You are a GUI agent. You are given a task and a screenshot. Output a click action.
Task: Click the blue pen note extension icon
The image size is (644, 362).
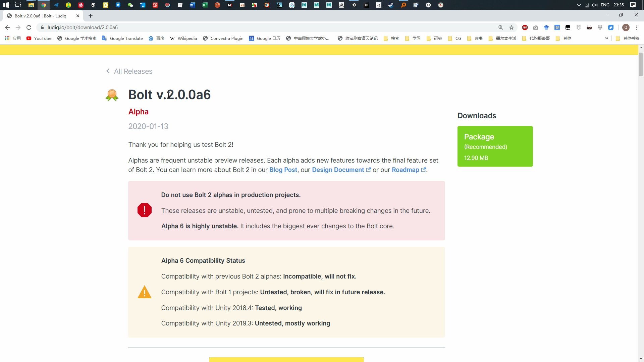pos(611,27)
